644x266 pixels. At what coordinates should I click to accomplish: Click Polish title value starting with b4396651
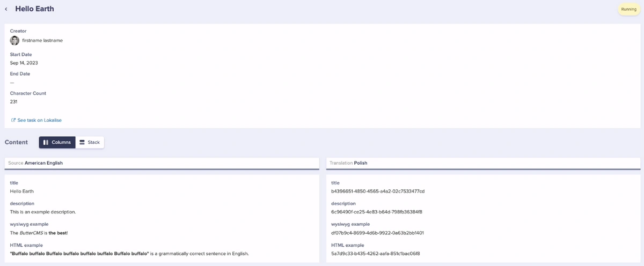pyautogui.click(x=378, y=191)
